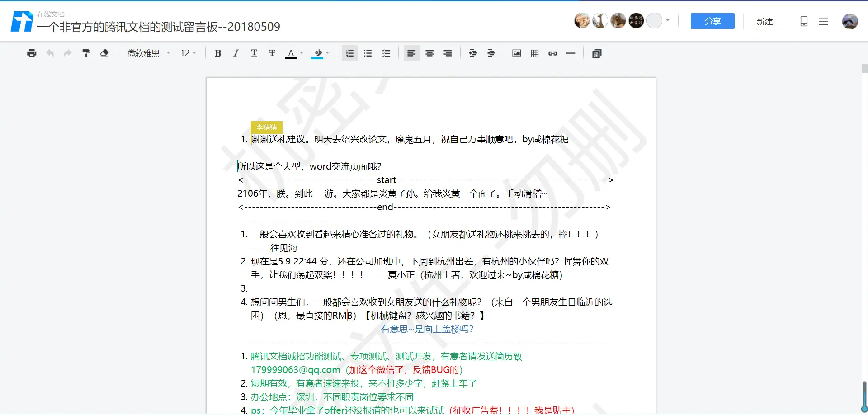Click the blank gray collaborator avatar
This screenshot has width=868, height=415.
point(654,21)
